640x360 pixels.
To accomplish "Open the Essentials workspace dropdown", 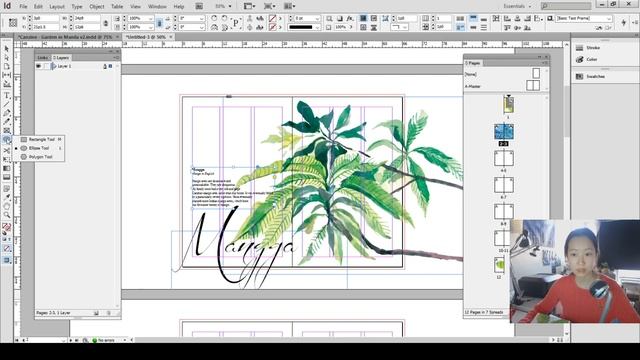I will [517, 7].
